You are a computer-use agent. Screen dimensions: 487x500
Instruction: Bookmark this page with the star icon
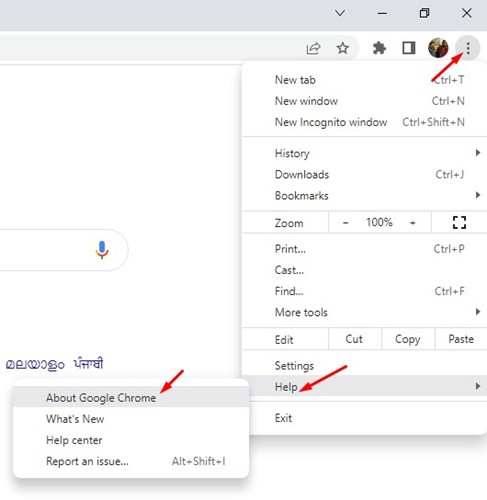click(x=343, y=48)
